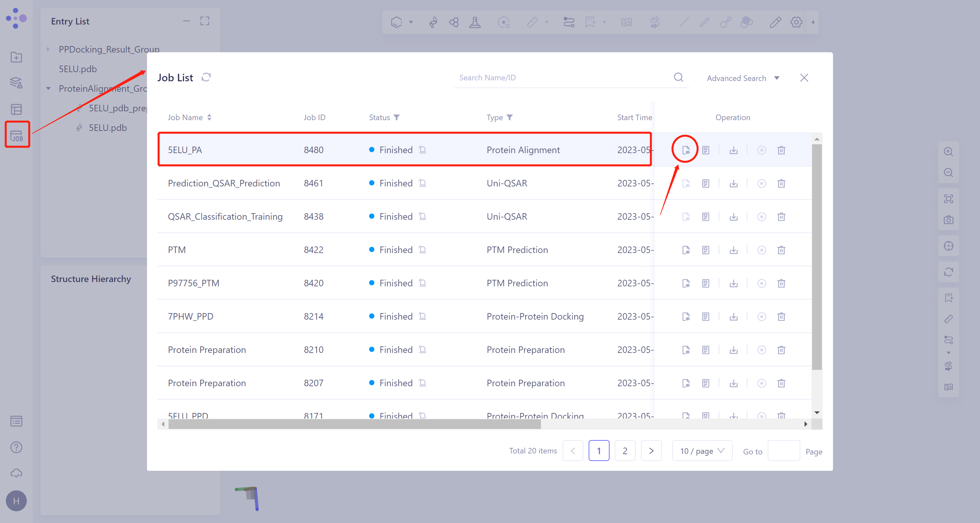Click the view result icon for 5ELU_PA
This screenshot has width=980, height=523.
(686, 150)
